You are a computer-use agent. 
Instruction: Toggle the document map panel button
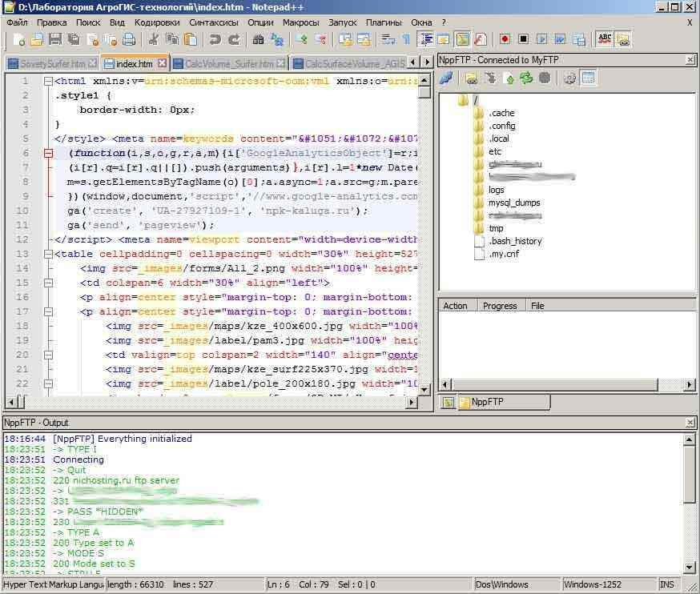coord(463,40)
